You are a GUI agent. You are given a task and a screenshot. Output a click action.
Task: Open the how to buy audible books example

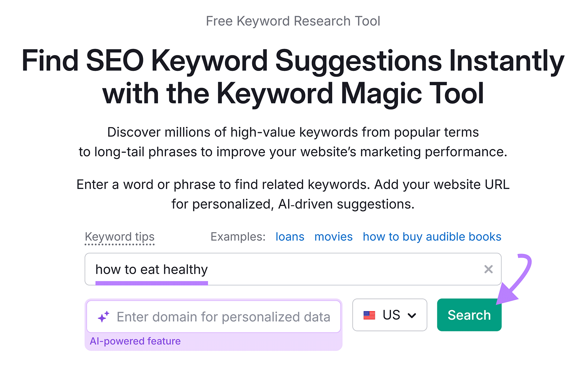[432, 237]
